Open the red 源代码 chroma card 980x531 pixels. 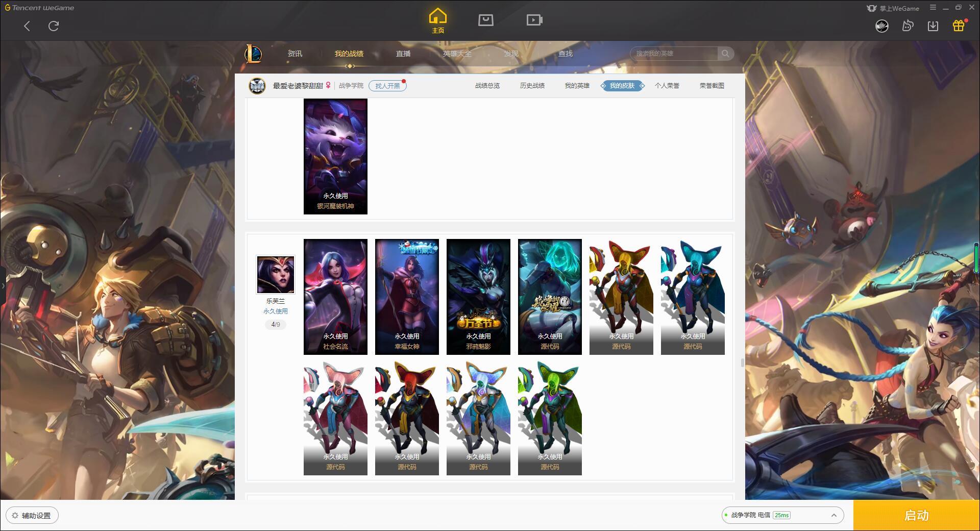(407, 418)
